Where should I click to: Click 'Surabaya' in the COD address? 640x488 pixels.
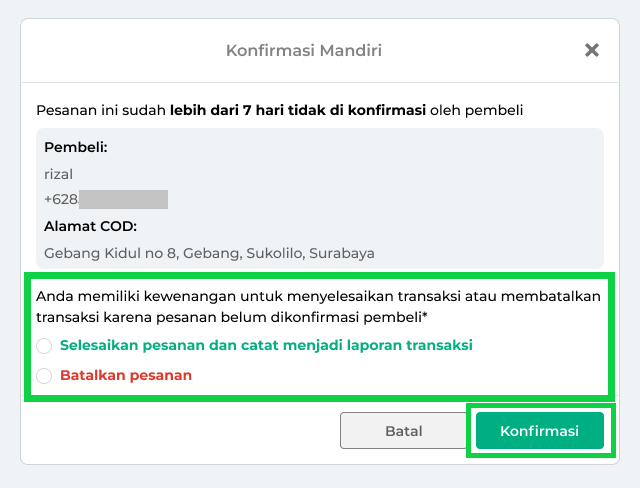click(x=342, y=253)
